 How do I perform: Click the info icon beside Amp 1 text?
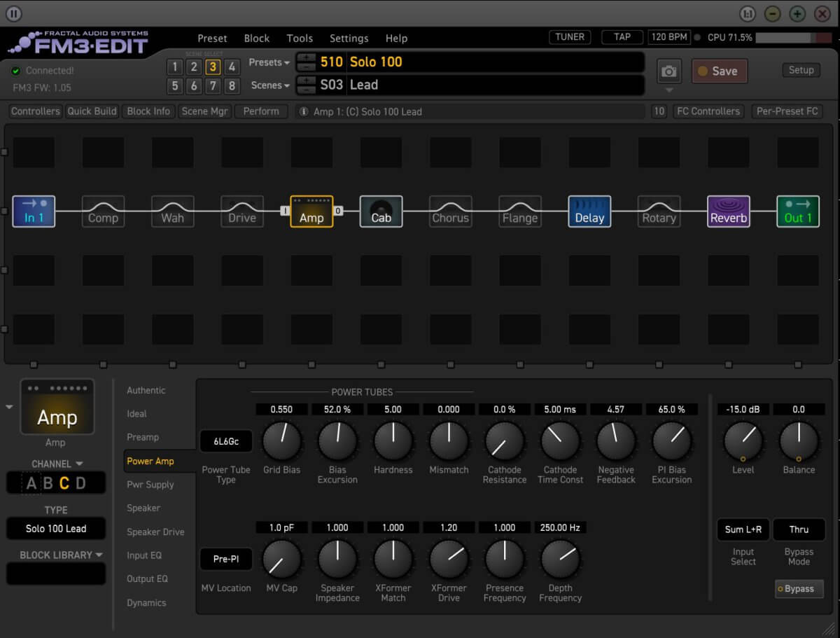[304, 111]
